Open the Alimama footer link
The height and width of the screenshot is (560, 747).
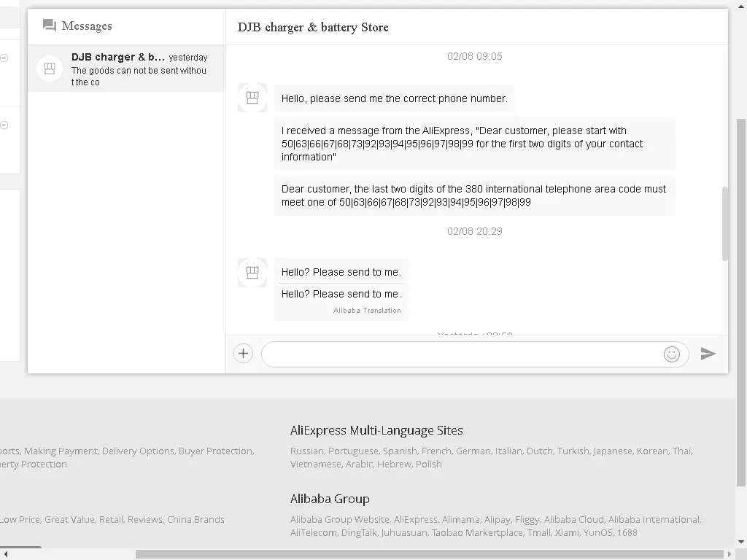[x=460, y=519]
